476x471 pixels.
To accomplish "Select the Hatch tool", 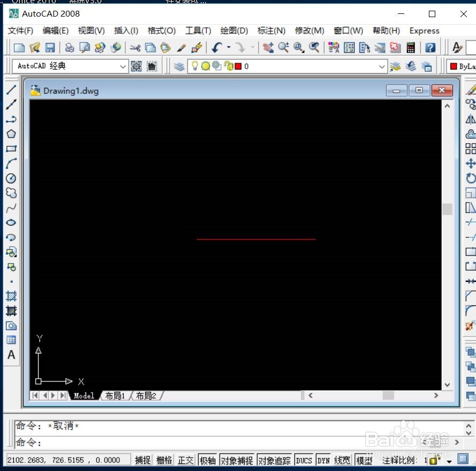I will pyautogui.click(x=11, y=296).
